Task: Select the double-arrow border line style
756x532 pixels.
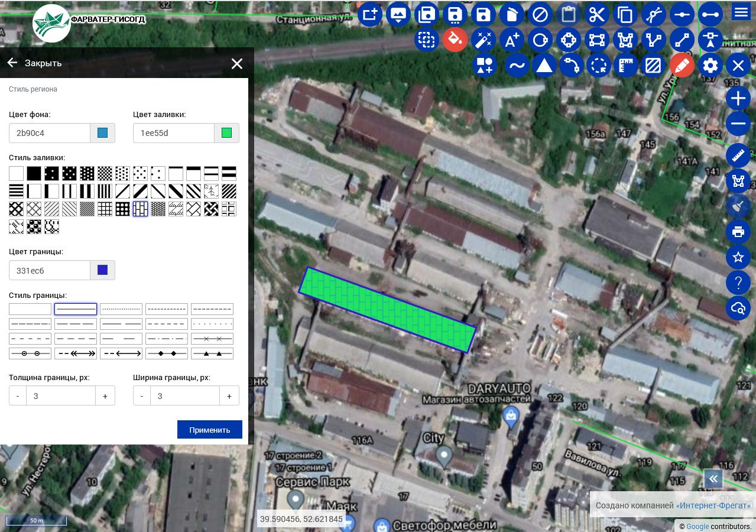Action: click(76, 353)
